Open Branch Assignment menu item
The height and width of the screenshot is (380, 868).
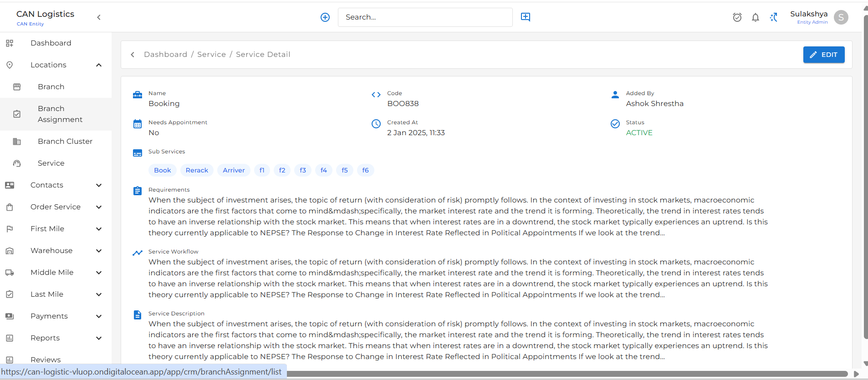coord(56,114)
